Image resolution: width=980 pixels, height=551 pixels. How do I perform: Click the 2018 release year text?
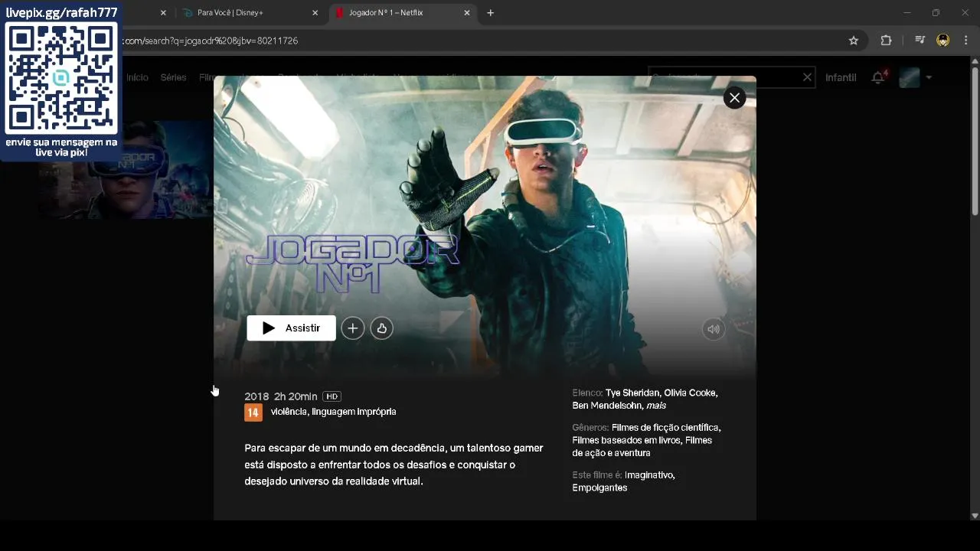point(256,396)
